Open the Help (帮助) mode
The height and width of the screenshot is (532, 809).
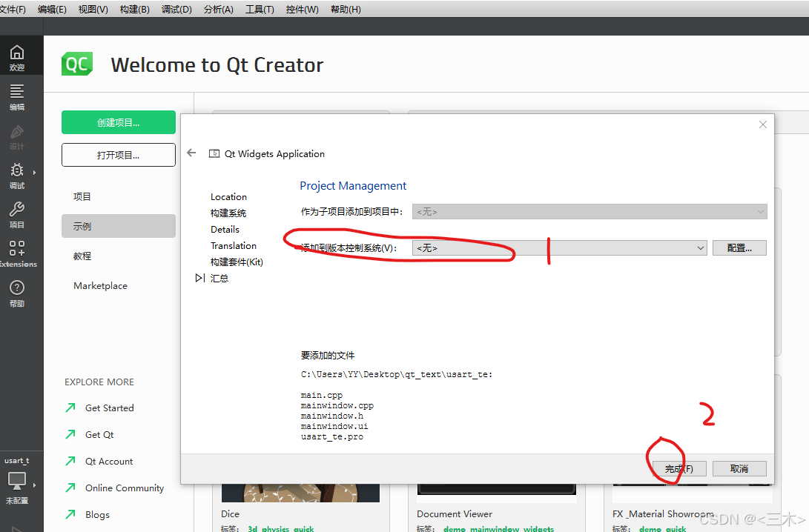coord(17,294)
